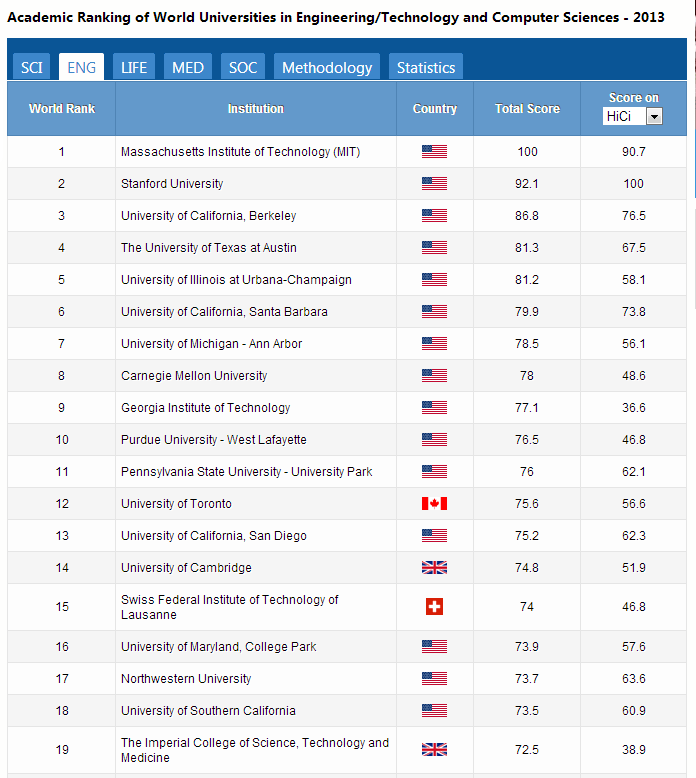The width and height of the screenshot is (696, 778).
Task: Click the Swiss flag for Lausanne
Action: [x=435, y=606]
